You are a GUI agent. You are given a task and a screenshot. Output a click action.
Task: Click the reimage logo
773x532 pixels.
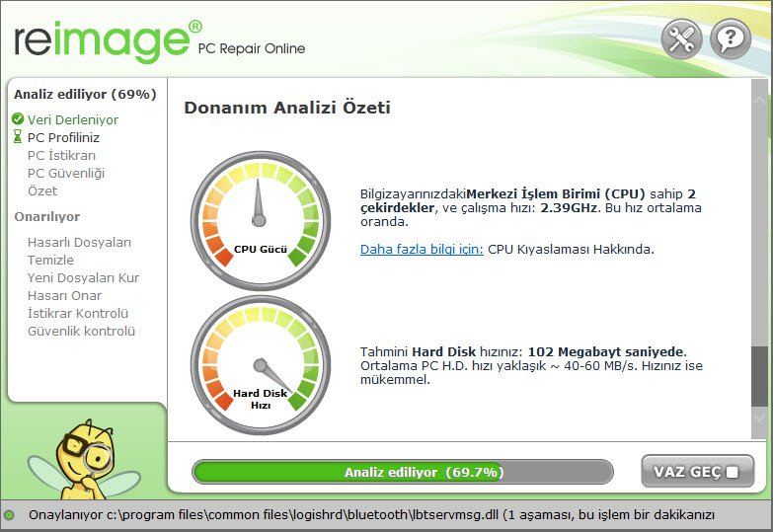point(108,41)
